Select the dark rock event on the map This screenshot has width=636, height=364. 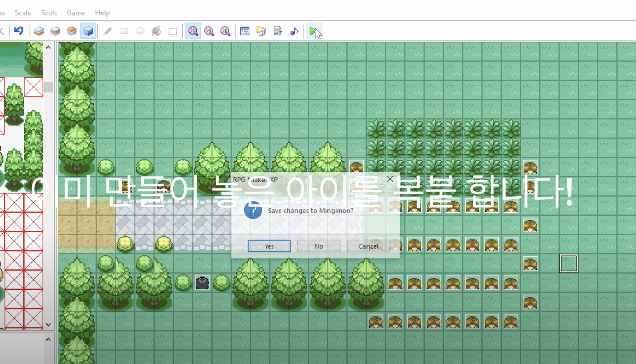point(202,283)
